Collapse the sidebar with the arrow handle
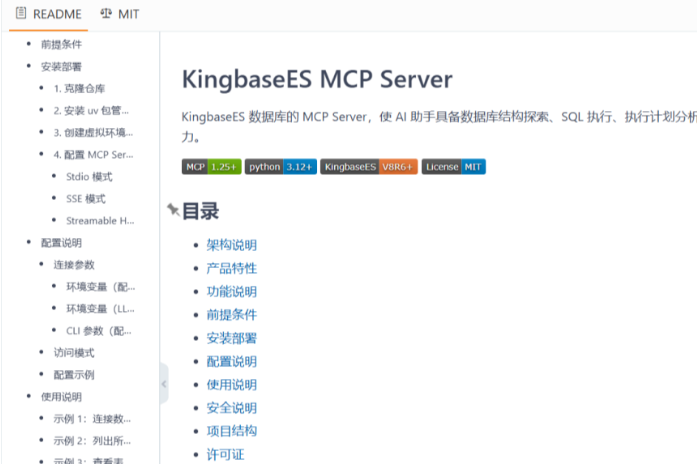 pyautogui.click(x=164, y=384)
